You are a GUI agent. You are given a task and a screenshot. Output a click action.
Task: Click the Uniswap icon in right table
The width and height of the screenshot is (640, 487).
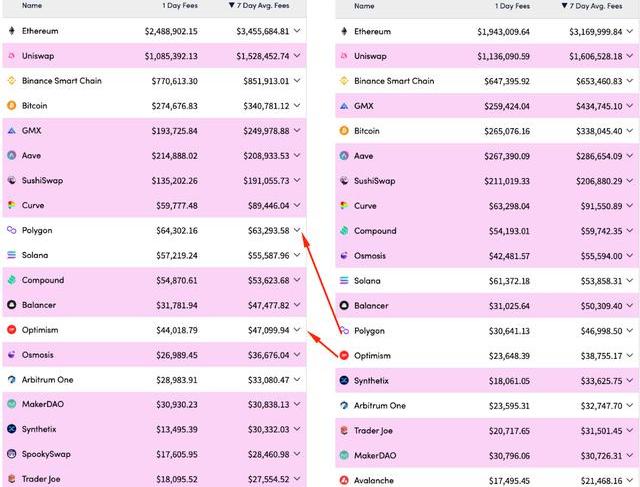tap(344, 56)
